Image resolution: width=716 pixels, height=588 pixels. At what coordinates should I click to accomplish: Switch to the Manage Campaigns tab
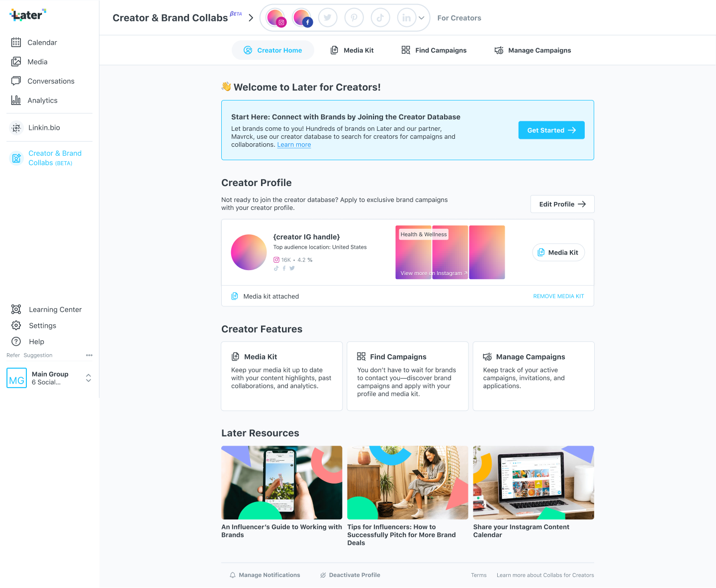533,50
